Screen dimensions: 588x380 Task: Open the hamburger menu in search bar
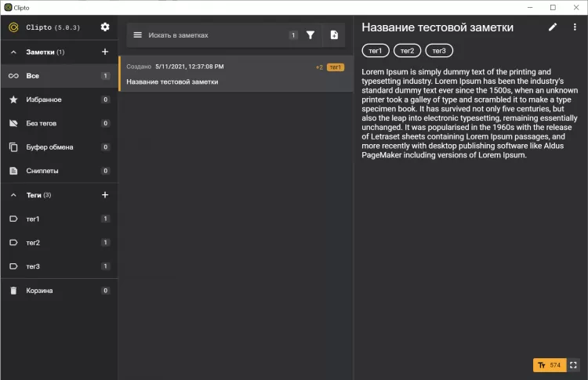click(138, 35)
